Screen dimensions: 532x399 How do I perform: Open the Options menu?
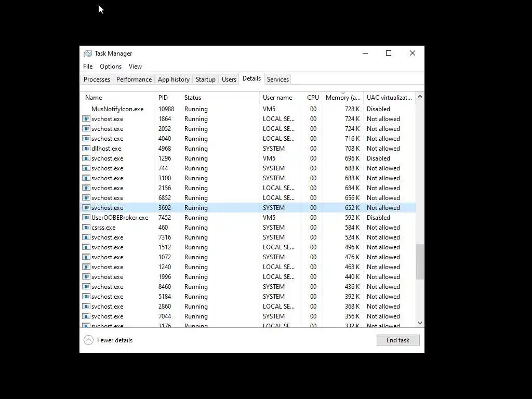click(111, 66)
